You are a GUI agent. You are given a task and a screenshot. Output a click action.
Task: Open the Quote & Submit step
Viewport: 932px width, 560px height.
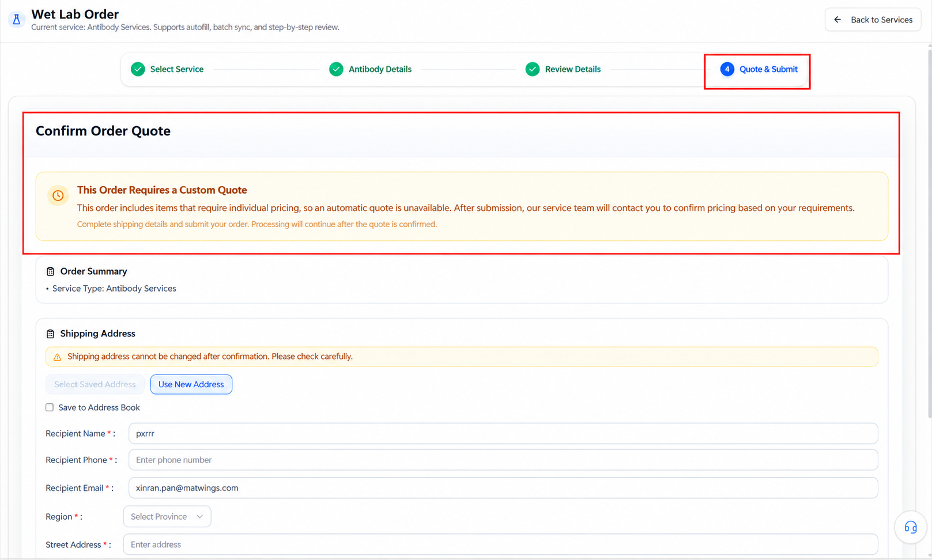[759, 69]
